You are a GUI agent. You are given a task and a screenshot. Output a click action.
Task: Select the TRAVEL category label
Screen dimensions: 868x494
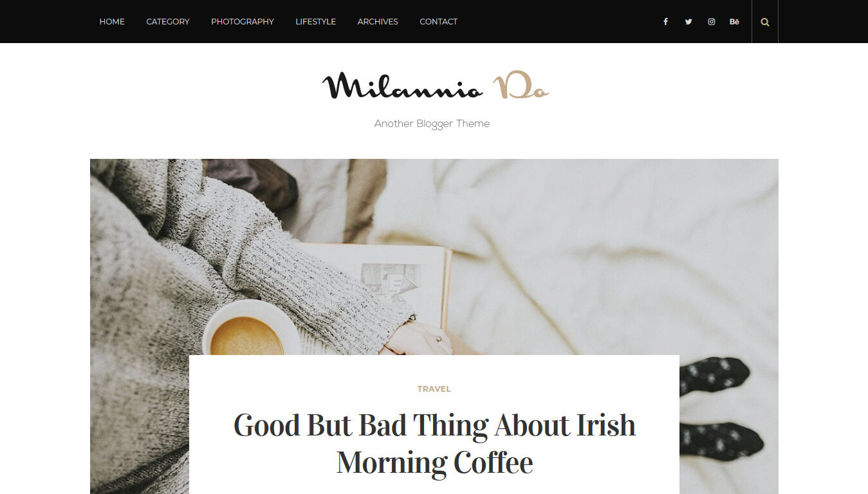coord(434,389)
